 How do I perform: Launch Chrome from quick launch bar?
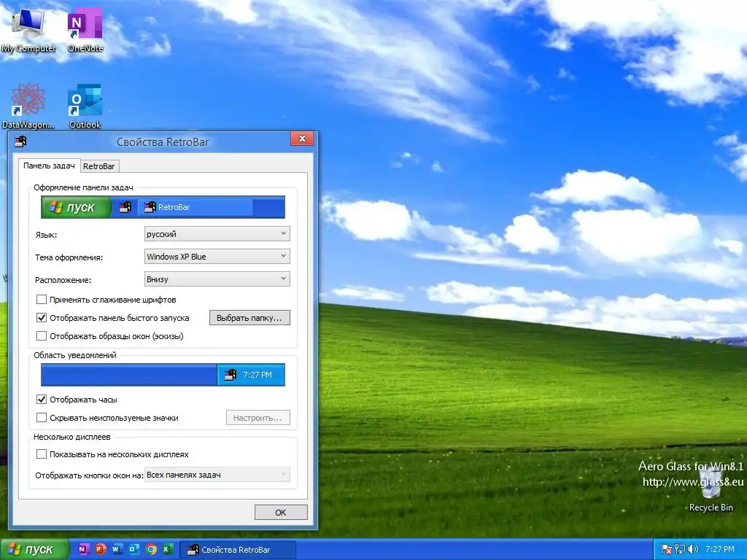pyautogui.click(x=152, y=550)
